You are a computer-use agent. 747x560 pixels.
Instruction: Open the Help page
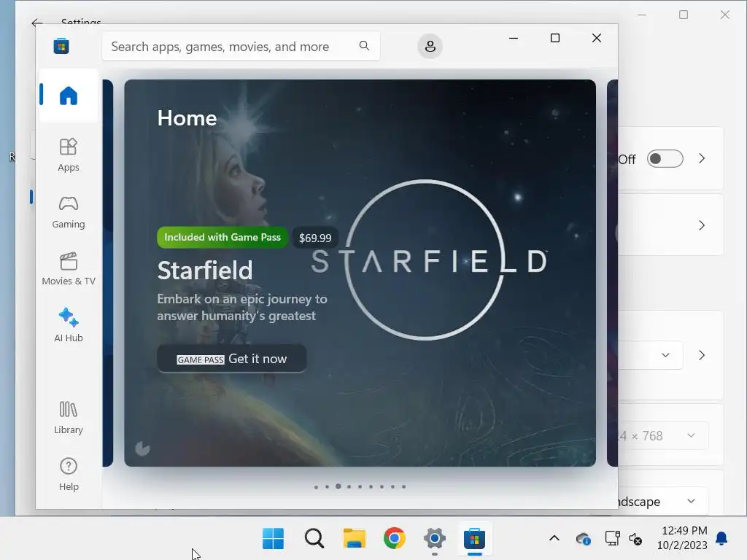[68, 474]
